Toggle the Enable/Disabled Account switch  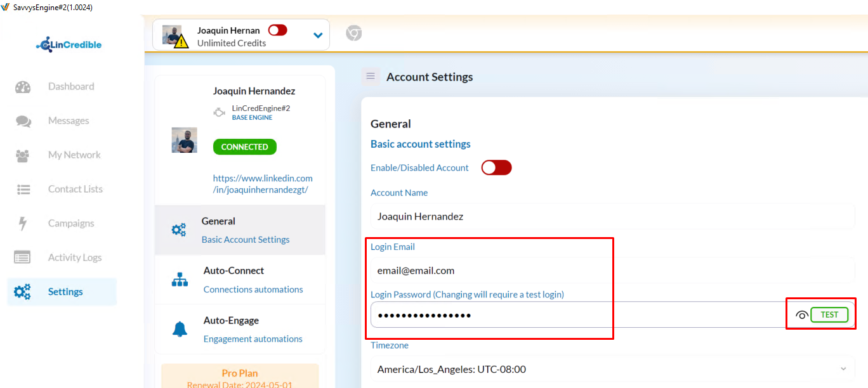coord(496,167)
